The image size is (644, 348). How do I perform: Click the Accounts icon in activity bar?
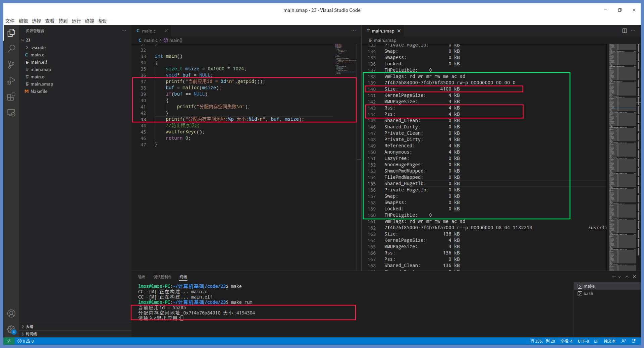[x=11, y=313]
